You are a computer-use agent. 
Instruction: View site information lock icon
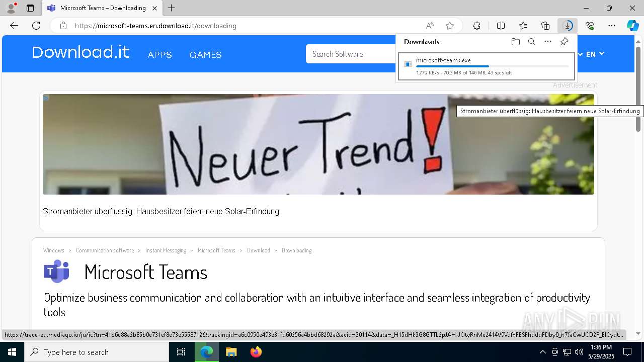click(63, 26)
